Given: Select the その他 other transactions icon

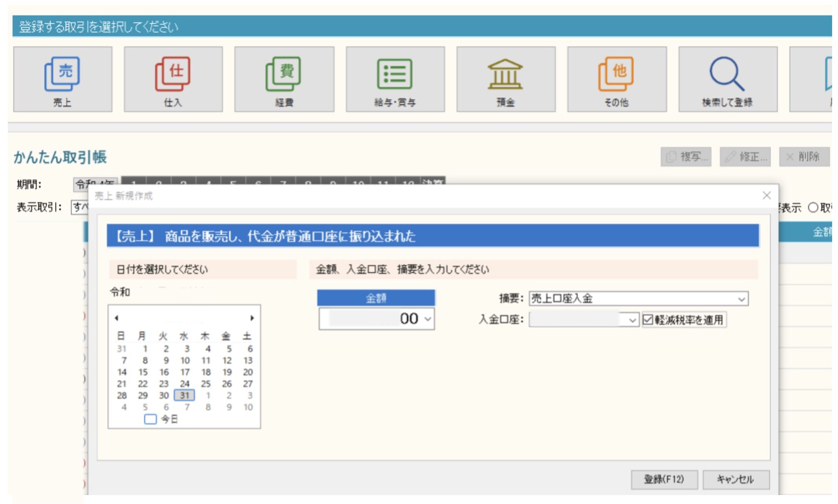Looking at the screenshot, I should coord(617,79).
